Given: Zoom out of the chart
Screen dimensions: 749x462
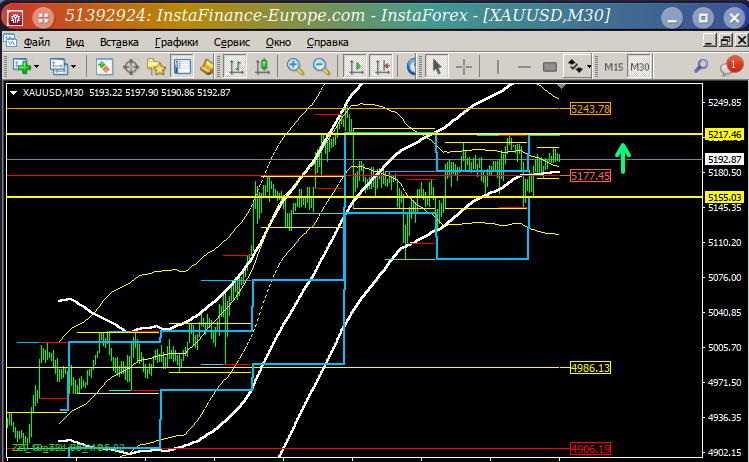Looking at the screenshot, I should pos(321,66).
